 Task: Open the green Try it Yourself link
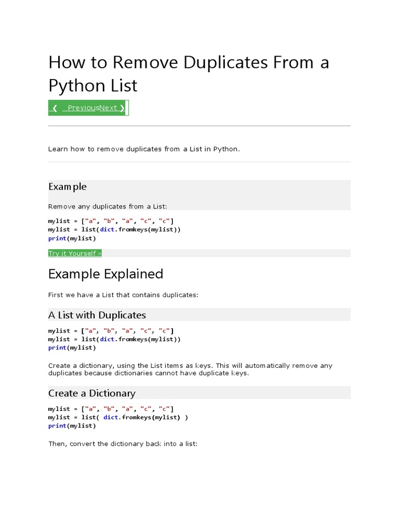tap(75, 254)
